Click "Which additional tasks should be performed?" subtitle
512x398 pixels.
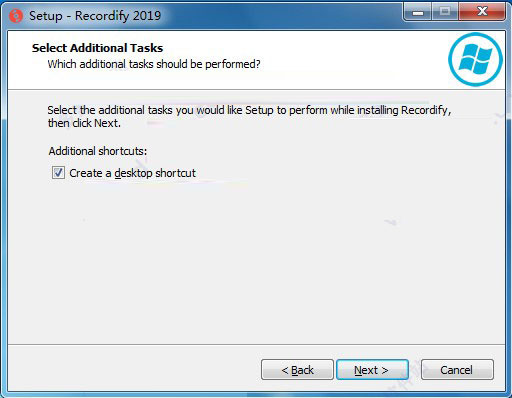point(154,64)
